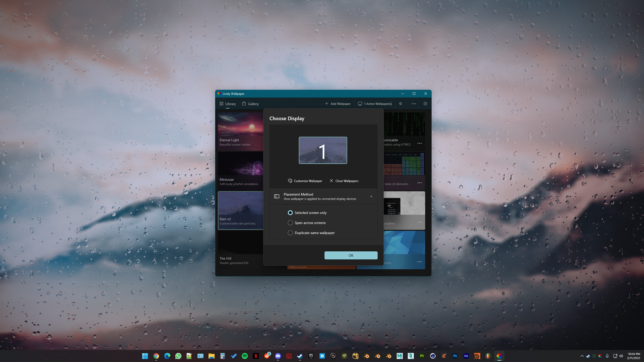This screenshot has height=362, width=644.
Task: Select display 1 preview in Choose Display
Action: click(x=323, y=150)
